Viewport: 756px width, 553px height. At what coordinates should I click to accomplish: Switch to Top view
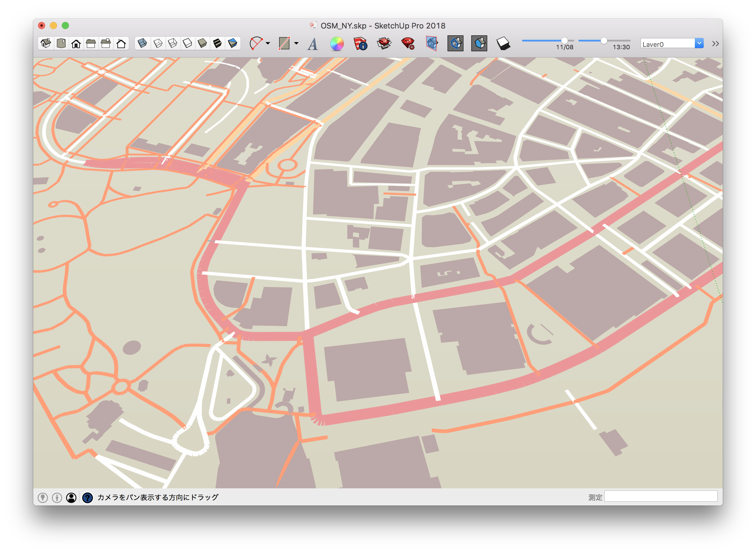[x=61, y=44]
